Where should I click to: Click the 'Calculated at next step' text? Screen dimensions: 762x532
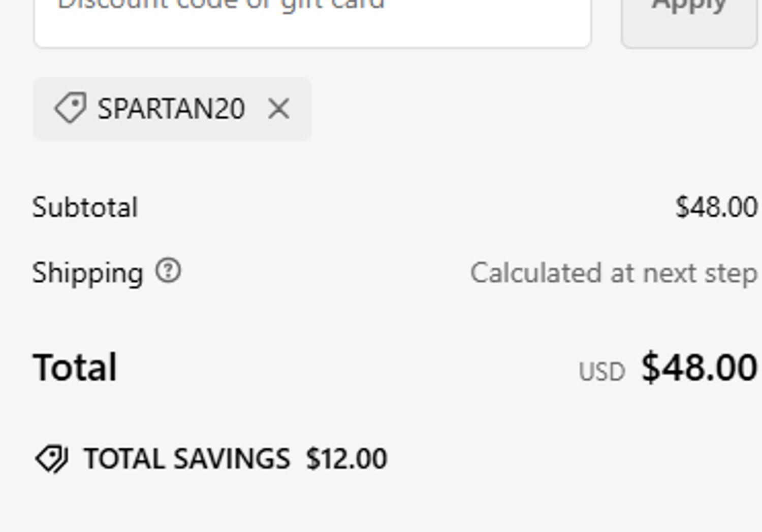click(x=613, y=273)
